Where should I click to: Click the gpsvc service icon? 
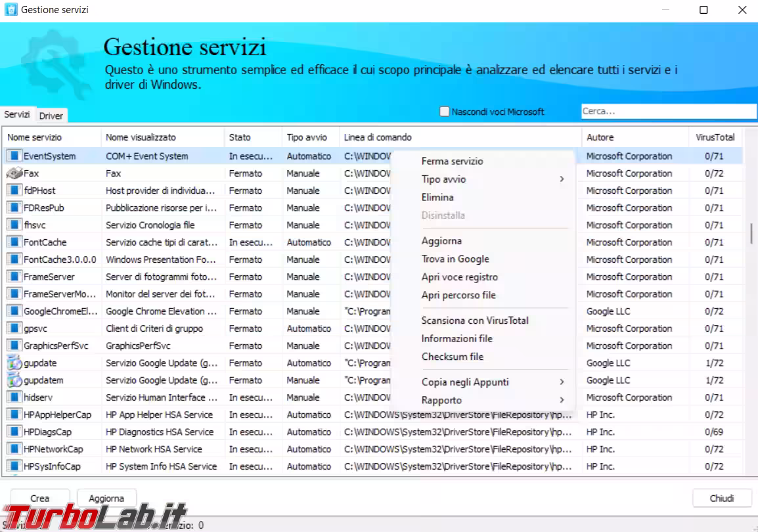(14, 328)
